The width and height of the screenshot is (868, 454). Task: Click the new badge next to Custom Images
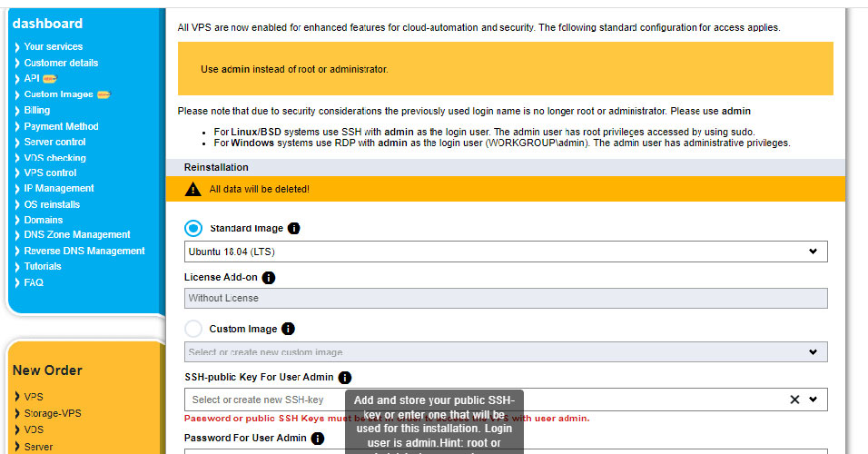[x=104, y=94]
